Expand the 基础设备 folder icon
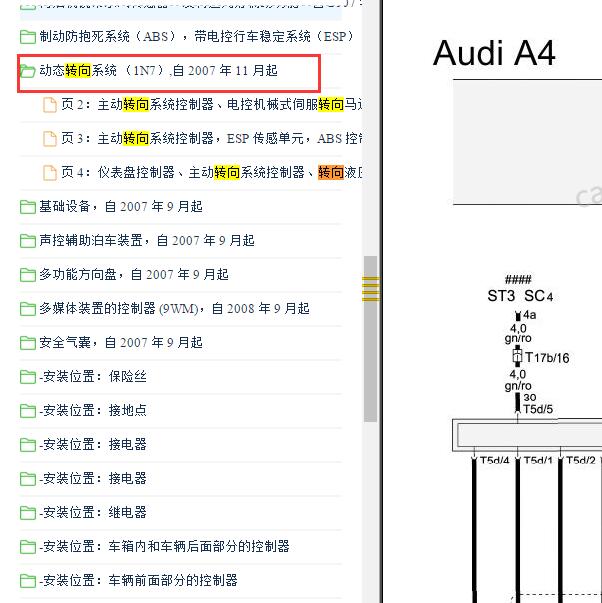602x603 pixels. pos(28,207)
